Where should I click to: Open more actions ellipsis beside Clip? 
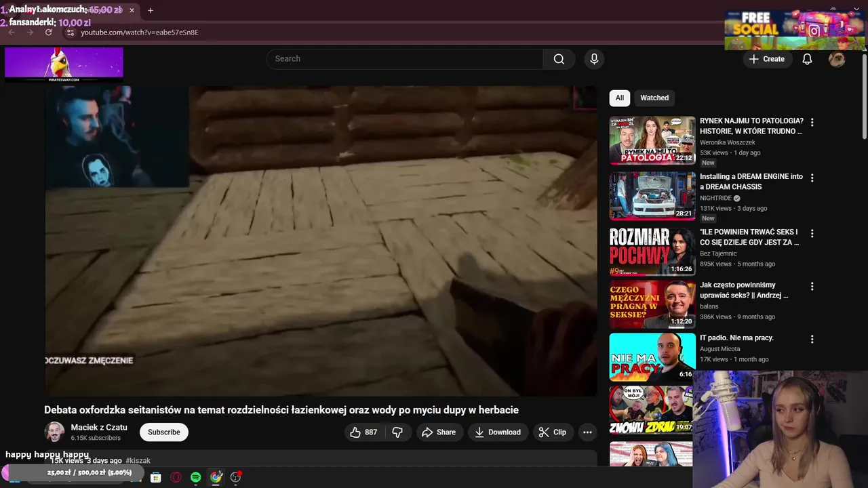point(587,432)
